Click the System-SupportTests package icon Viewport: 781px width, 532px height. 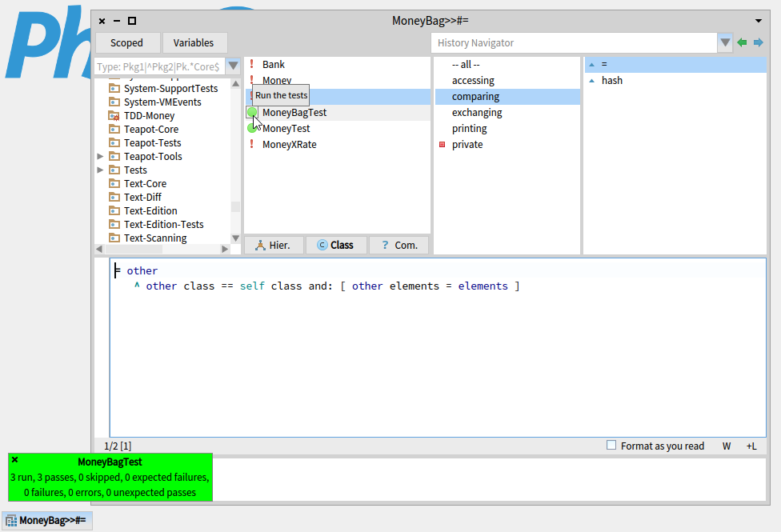pos(114,88)
